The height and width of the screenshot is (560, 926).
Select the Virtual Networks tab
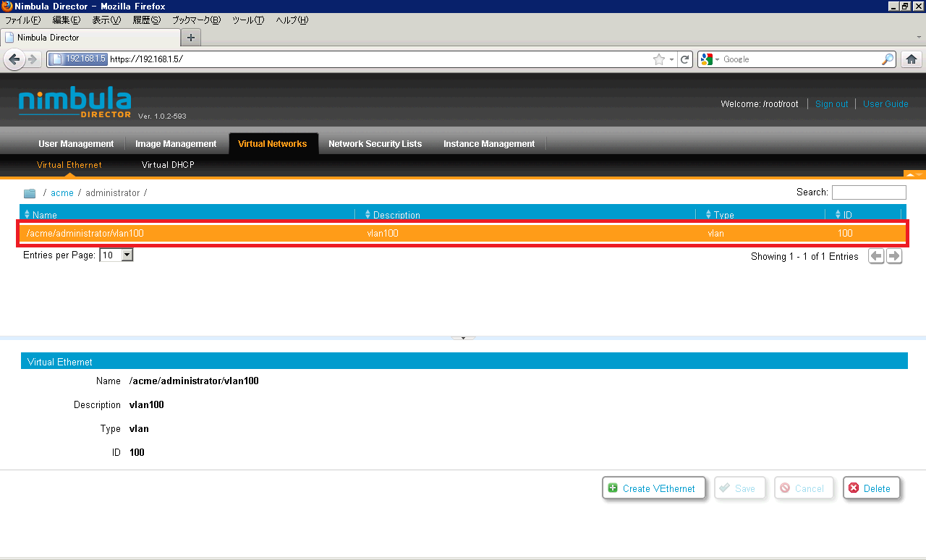pyautogui.click(x=273, y=144)
